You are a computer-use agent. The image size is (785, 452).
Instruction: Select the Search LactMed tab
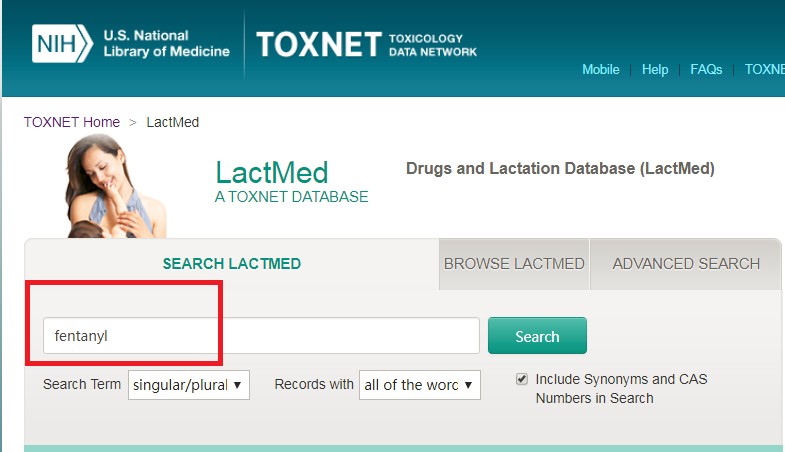pos(232,264)
